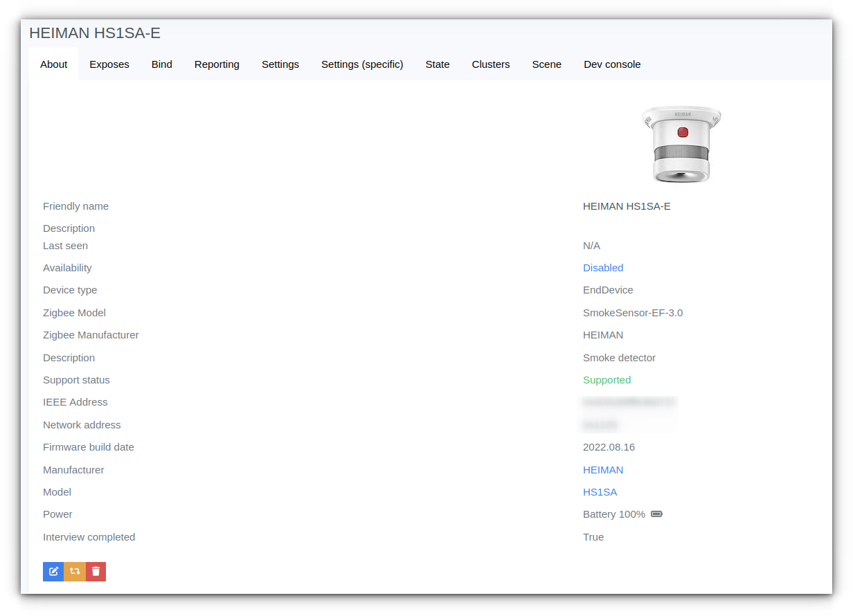Open the Bind tab
Viewport: 853px width, 616px height.
pyautogui.click(x=162, y=64)
